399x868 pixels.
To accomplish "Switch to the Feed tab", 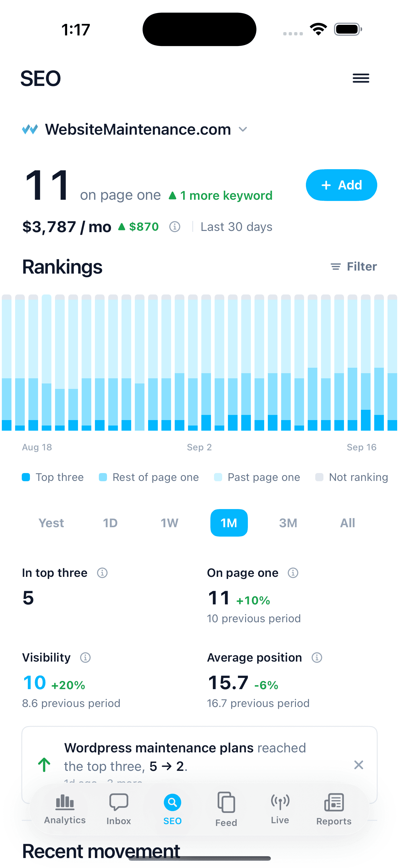I will (226, 809).
